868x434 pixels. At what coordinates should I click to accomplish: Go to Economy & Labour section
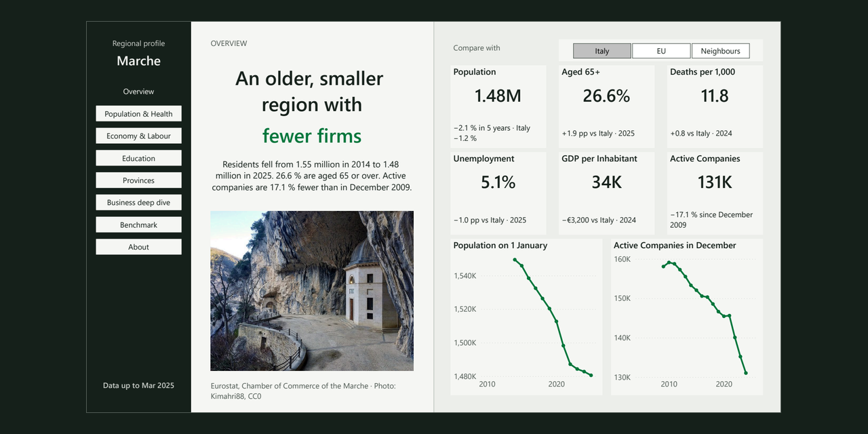(x=138, y=136)
